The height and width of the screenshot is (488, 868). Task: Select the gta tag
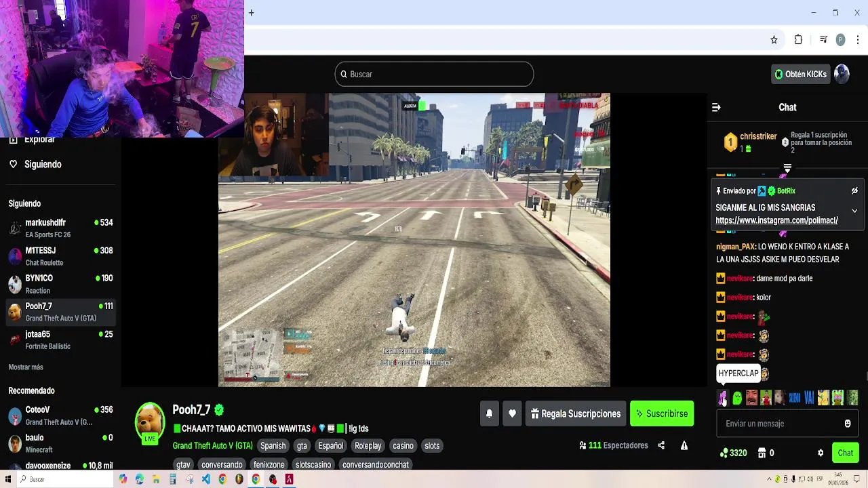point(302,445)
